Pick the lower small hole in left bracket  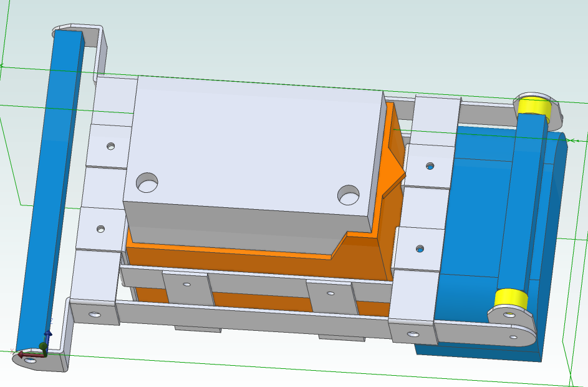point(100,228)
